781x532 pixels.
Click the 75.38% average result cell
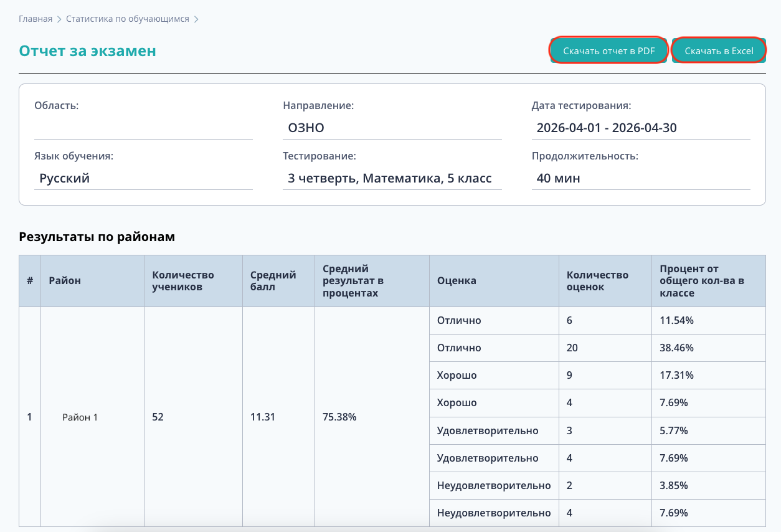coord(372,417)
